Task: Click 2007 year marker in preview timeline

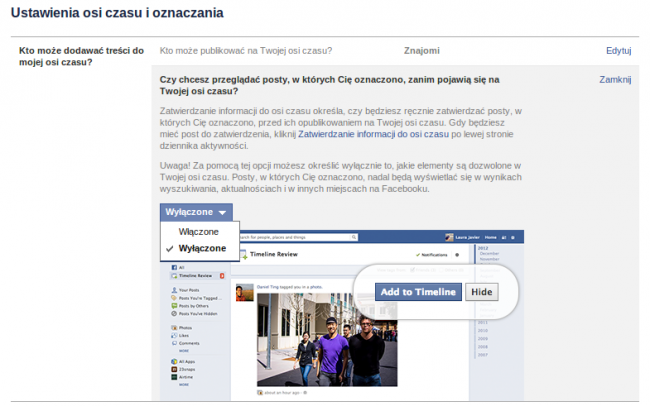Action: click(483, 355)
